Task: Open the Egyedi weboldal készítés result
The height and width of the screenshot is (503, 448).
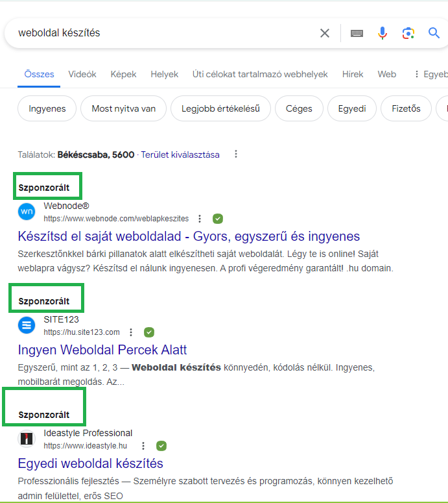Action: point(91,463)
